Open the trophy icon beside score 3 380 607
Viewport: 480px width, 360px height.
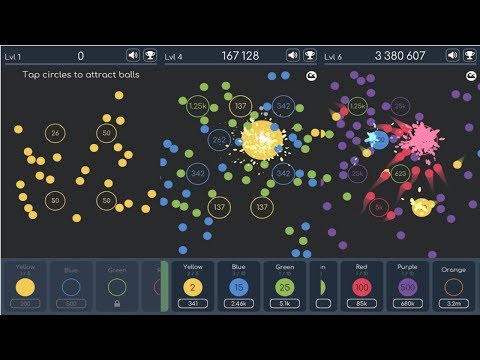click(470, 55)
